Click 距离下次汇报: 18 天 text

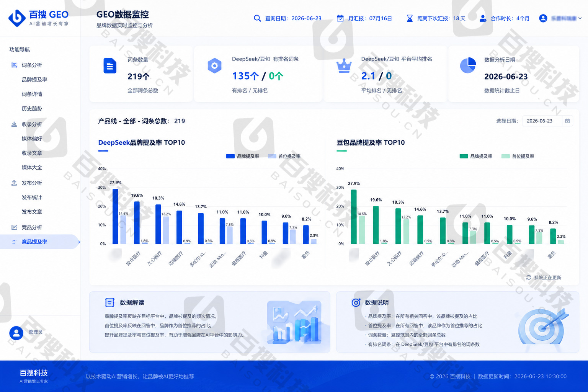pos(441,18)
